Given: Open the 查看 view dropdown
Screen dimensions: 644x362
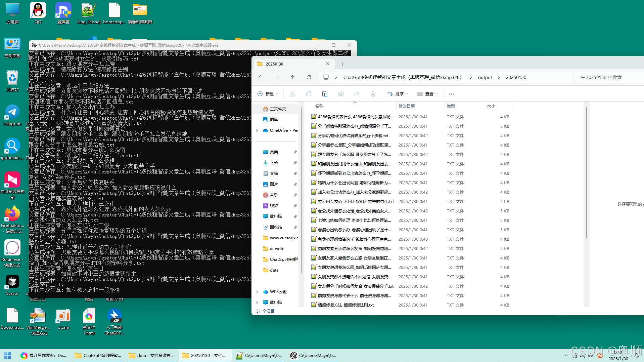Looking at the screenshot, I should pyautogui.click(x=427, y=94).
